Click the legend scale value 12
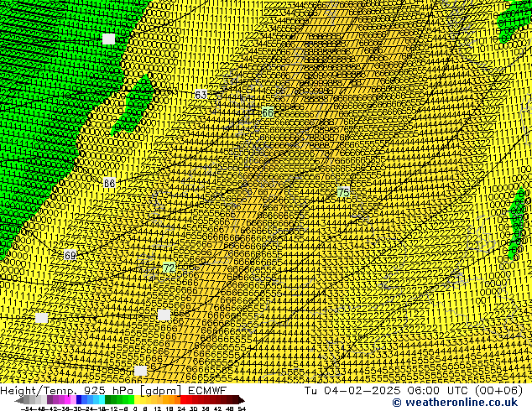Image resolution: width=532 pixels, height=411 pixels. [158, 408]
